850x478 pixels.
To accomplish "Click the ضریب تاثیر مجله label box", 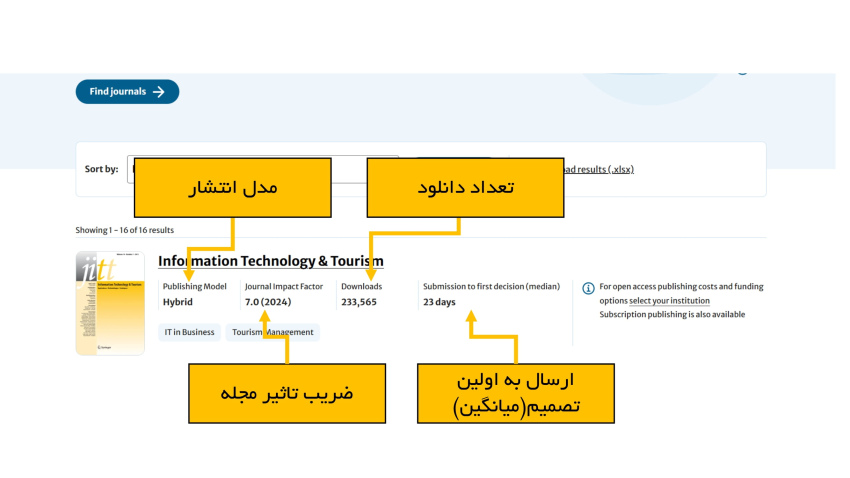I will coord(287,393).
